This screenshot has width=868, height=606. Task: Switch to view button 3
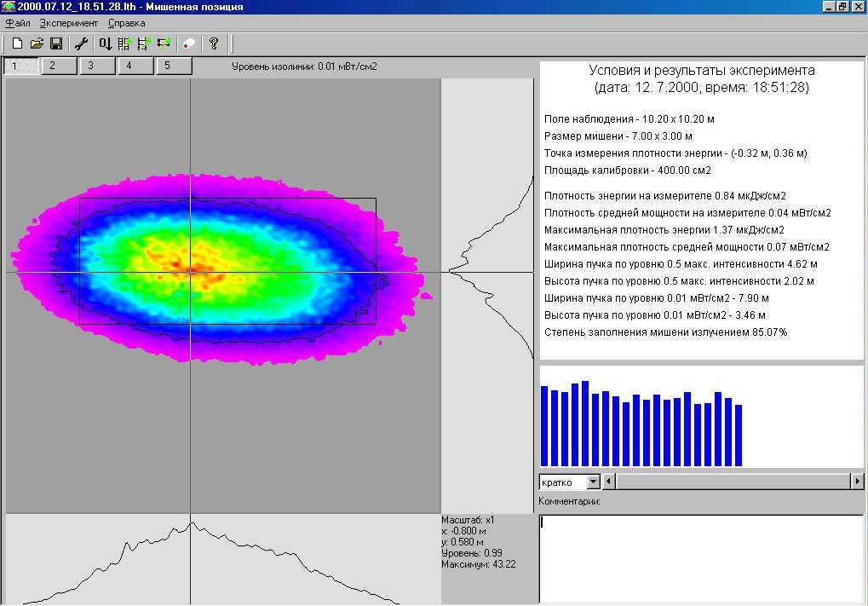[97, 66]
